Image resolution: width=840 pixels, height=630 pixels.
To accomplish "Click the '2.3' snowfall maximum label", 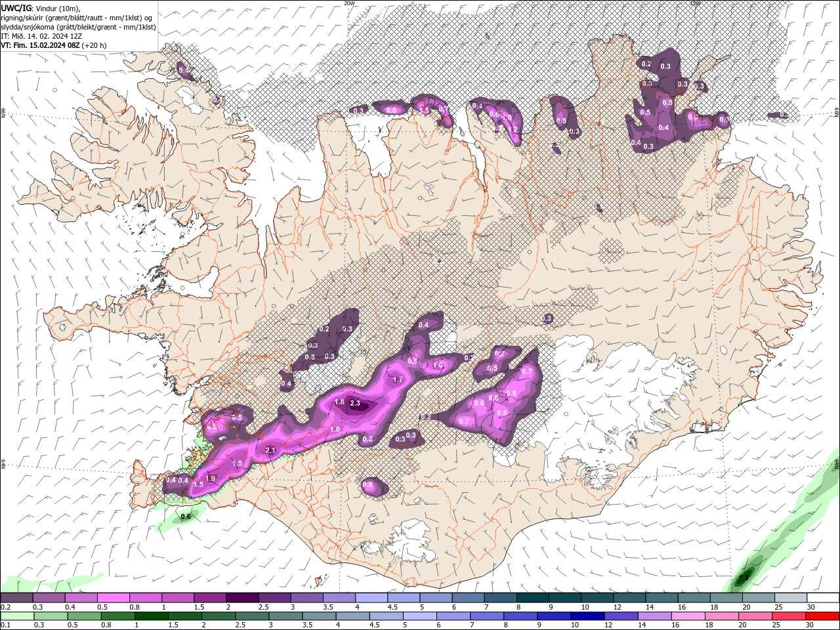I will tap(356, 403).
